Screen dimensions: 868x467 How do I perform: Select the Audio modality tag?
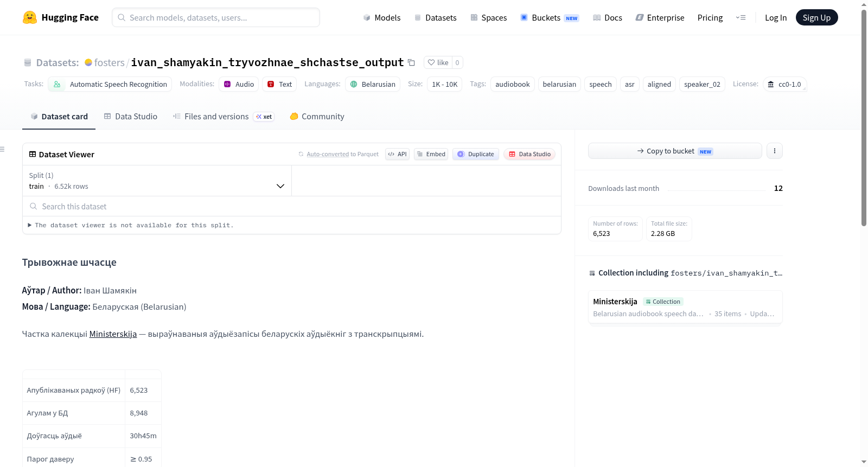pos(239,84)
